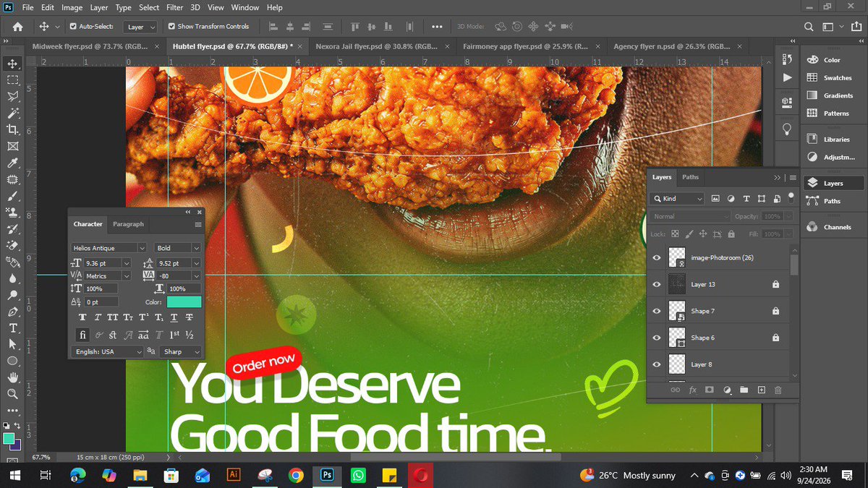Select the Clone Stamp tool
This screenshot has height=488, width=868.
click(12, 213)
